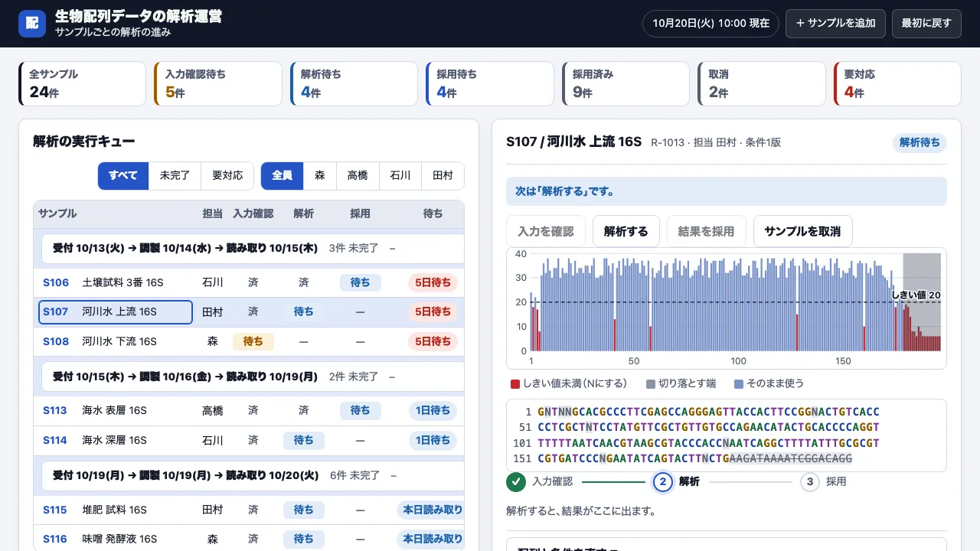Filter the queue by assignee 田村
The image size is (980, 551).
tap(443, 176)
